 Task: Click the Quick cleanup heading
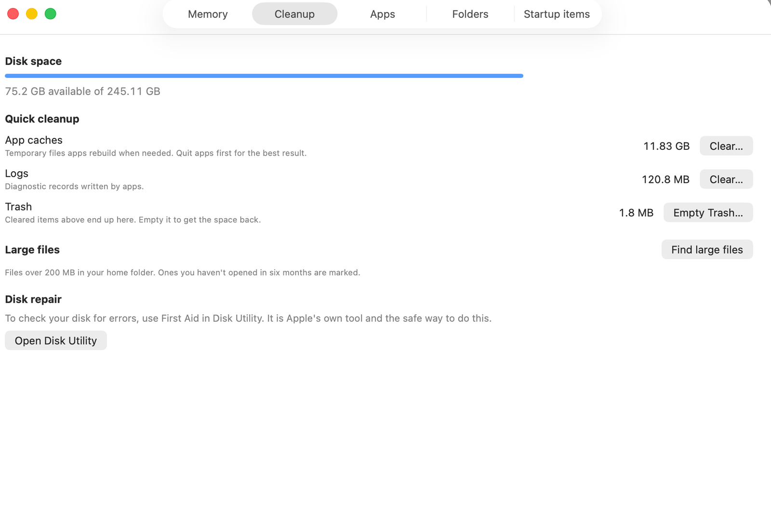point(42,119)
